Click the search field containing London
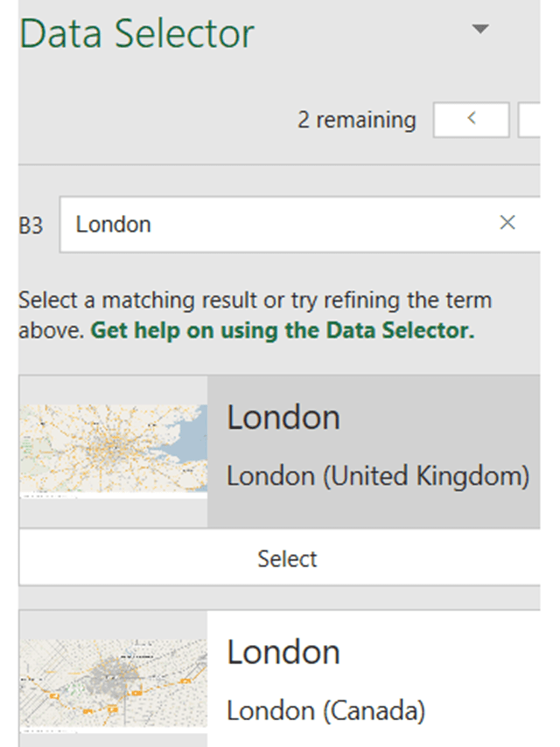 280,224
